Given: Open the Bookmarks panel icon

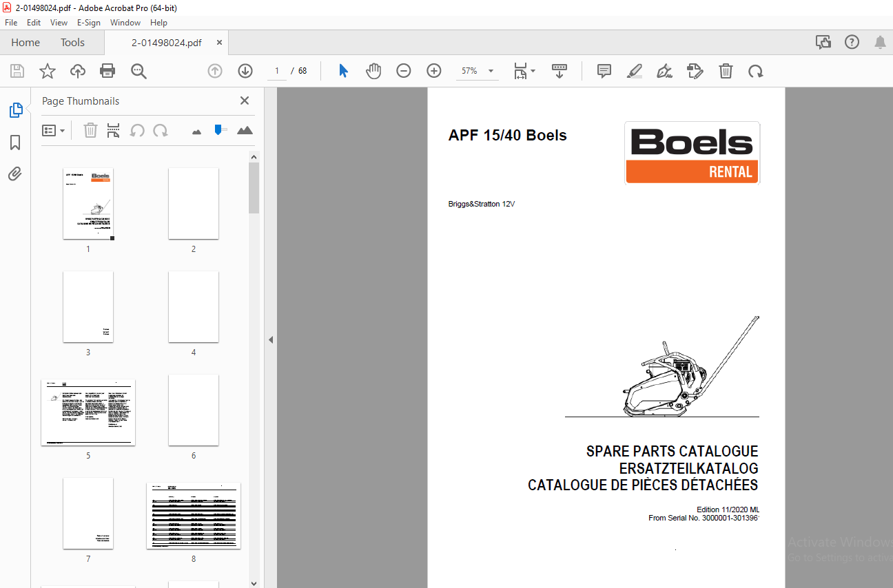Looking at the screenshot, I should coord(15,143).
